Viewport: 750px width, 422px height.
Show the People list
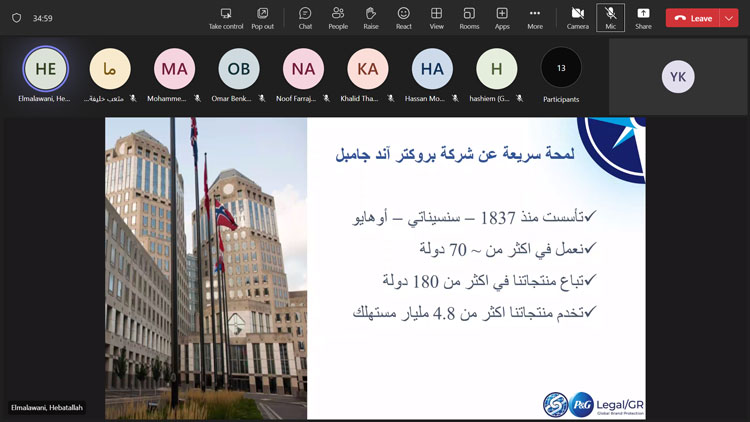pos(338,17)
